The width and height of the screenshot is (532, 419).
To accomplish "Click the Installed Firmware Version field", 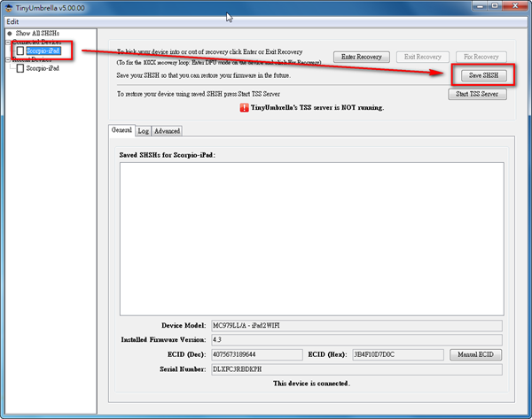I will pyautogui.click(x=356, y=339).
